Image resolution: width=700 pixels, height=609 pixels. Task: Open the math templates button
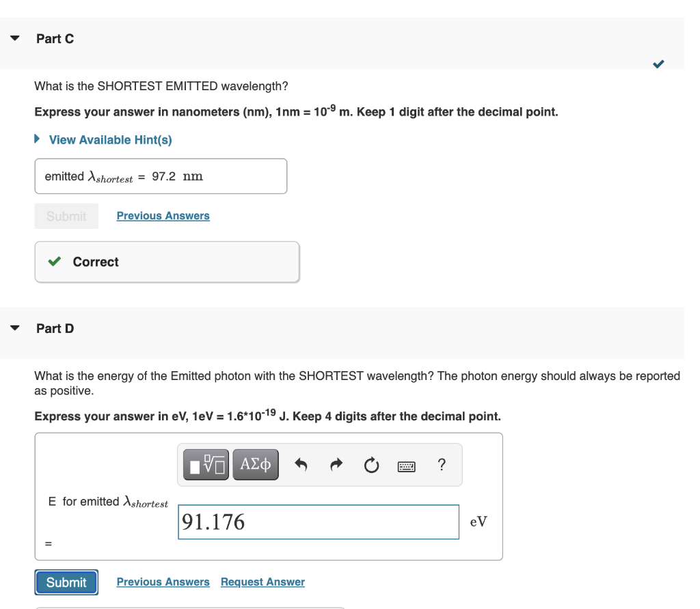point(206,465)
